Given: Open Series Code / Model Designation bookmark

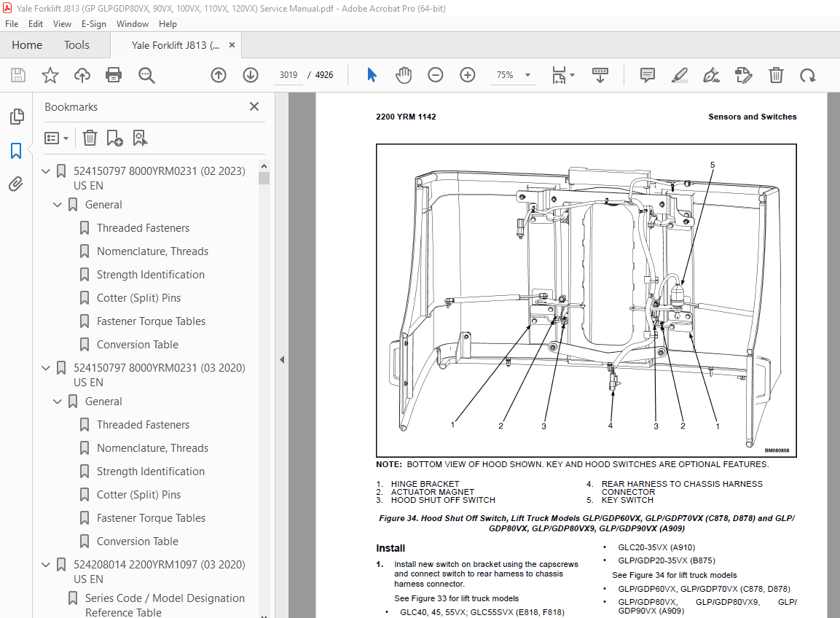Looking at the screenshot, I should [x=165, y=605].
